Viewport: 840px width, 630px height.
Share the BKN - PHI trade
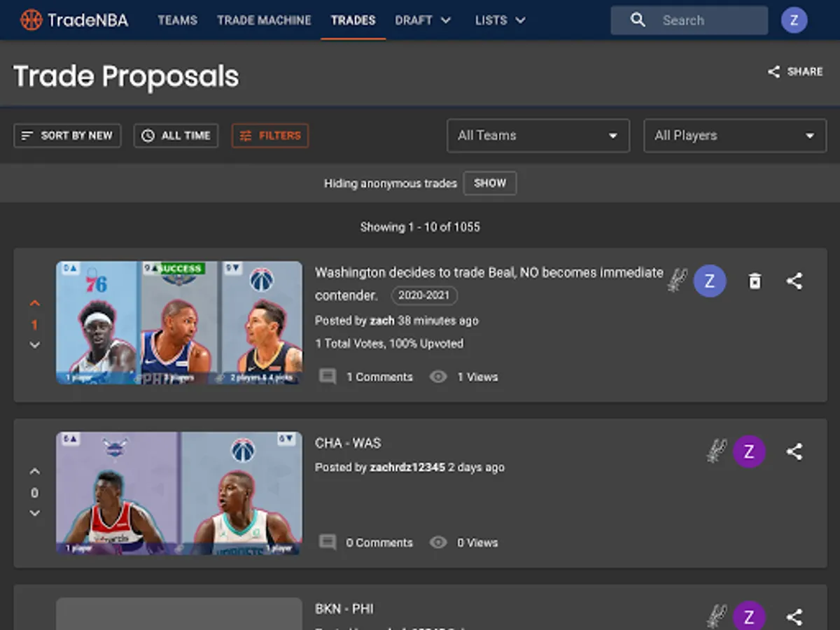click(x=794, y=617)
